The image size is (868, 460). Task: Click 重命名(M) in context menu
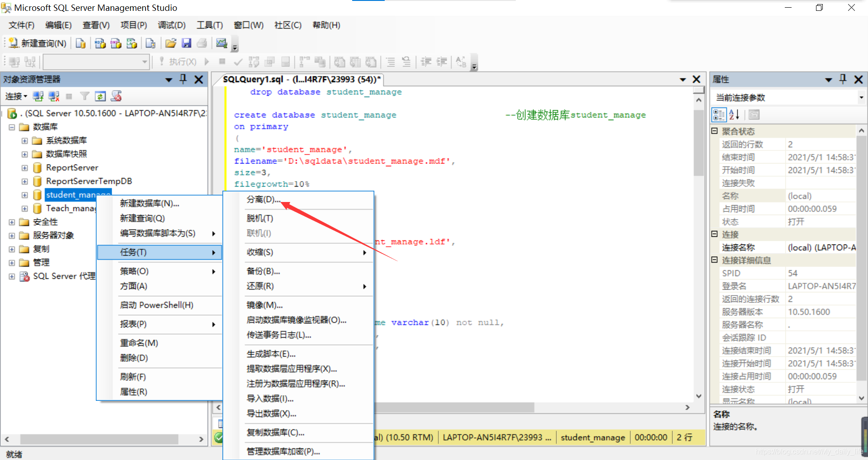coord(160,343)
